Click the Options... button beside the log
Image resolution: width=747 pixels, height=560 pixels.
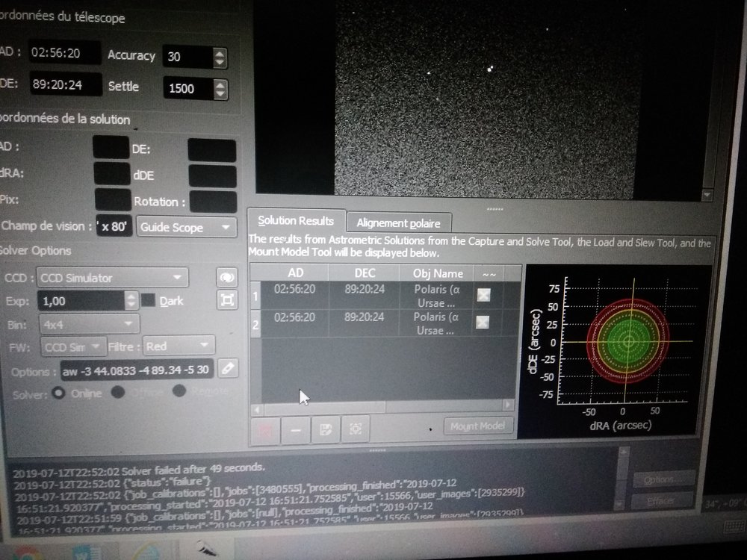pyautogui.click(x=663, y=479)
